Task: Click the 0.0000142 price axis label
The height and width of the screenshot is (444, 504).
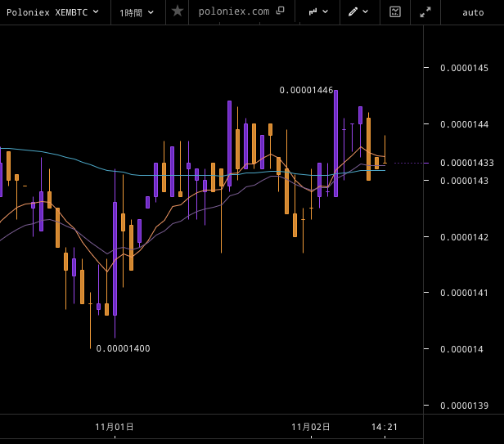Action: (464, 237)
